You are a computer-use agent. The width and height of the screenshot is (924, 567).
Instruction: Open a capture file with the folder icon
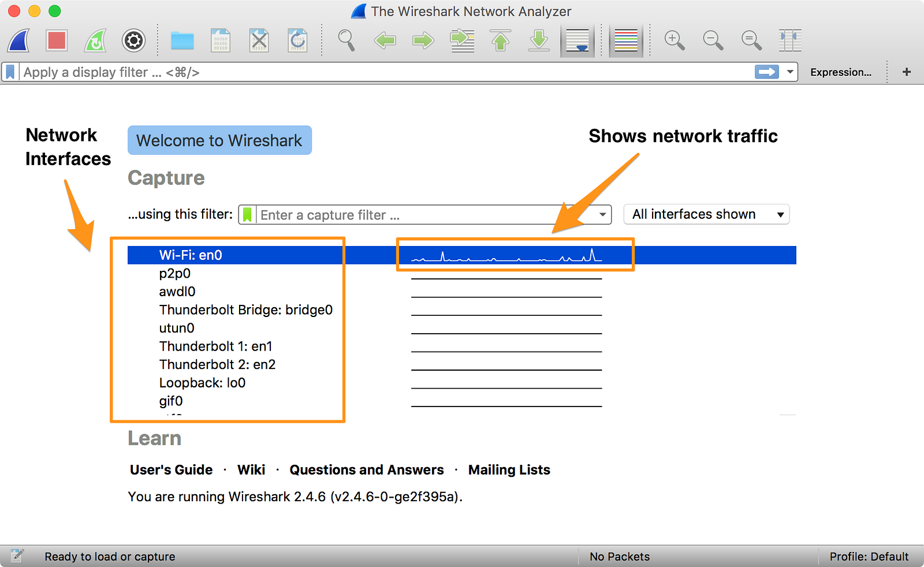pos(182,41)
